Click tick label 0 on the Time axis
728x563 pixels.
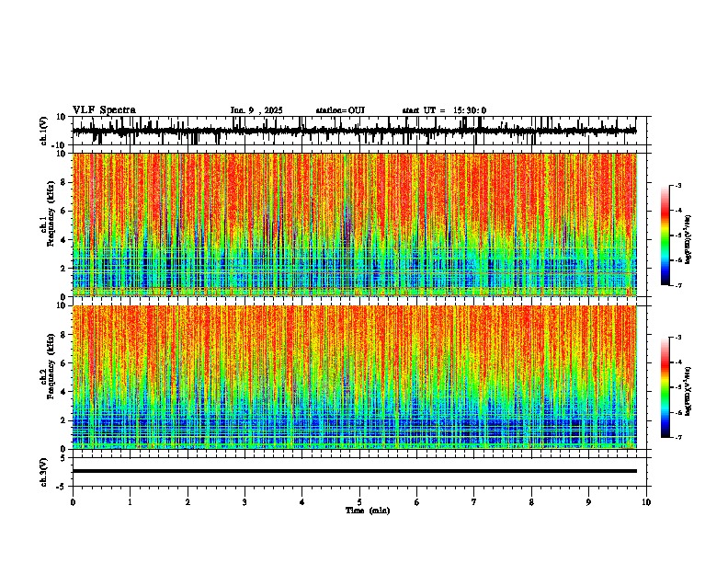(73, 502)
